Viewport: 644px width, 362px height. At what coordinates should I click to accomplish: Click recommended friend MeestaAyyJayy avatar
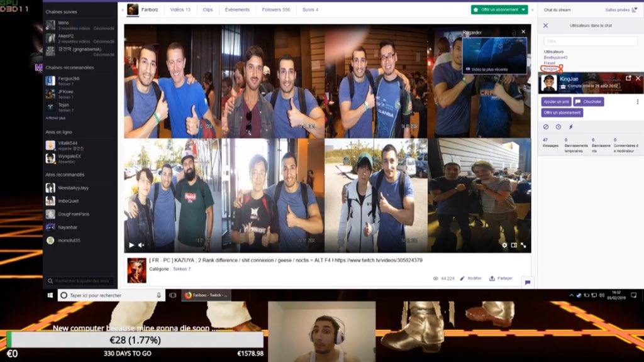coord(50,188)
